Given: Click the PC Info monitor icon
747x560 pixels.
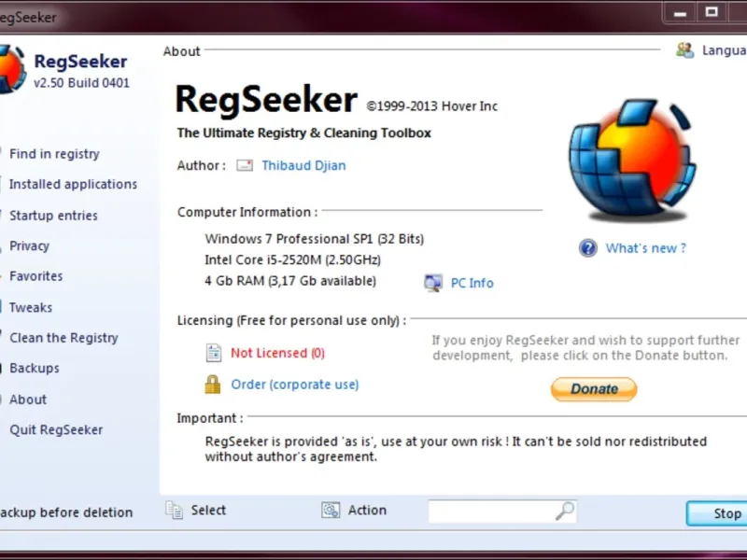Looking at the screenshot, I should point(433,283).
